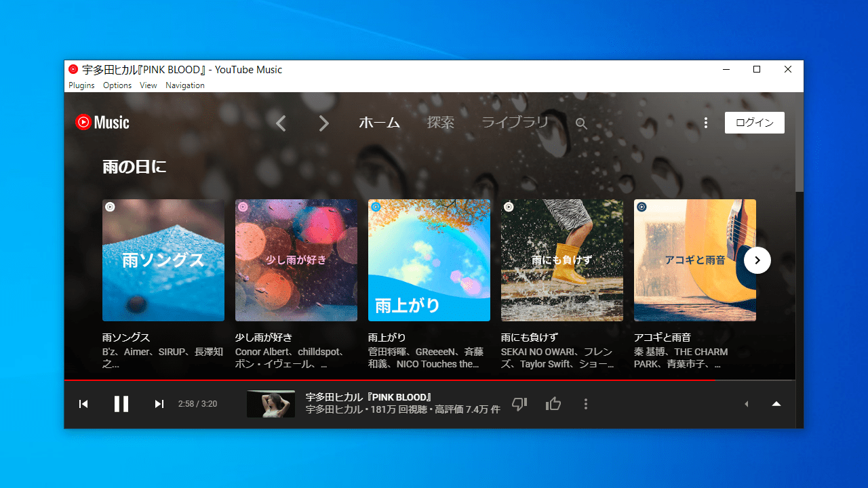Click the song title 宇多田ヒカル『PINK BLOOD』in player bar
Screen dimensions: 868x488
tap(369, 397)
